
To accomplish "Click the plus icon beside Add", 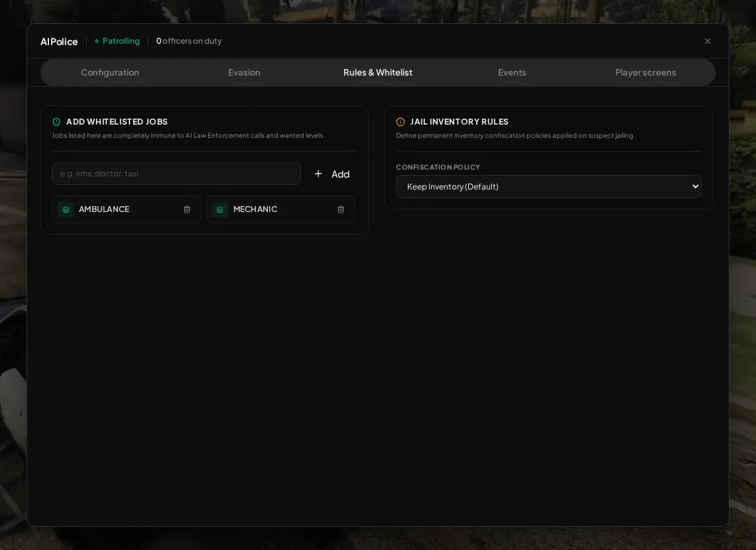I will [318, 174].
